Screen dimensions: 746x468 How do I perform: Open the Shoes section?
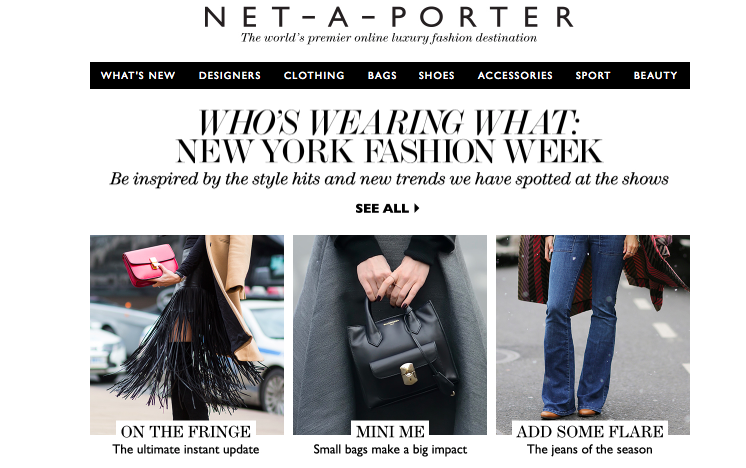(436, 76)
